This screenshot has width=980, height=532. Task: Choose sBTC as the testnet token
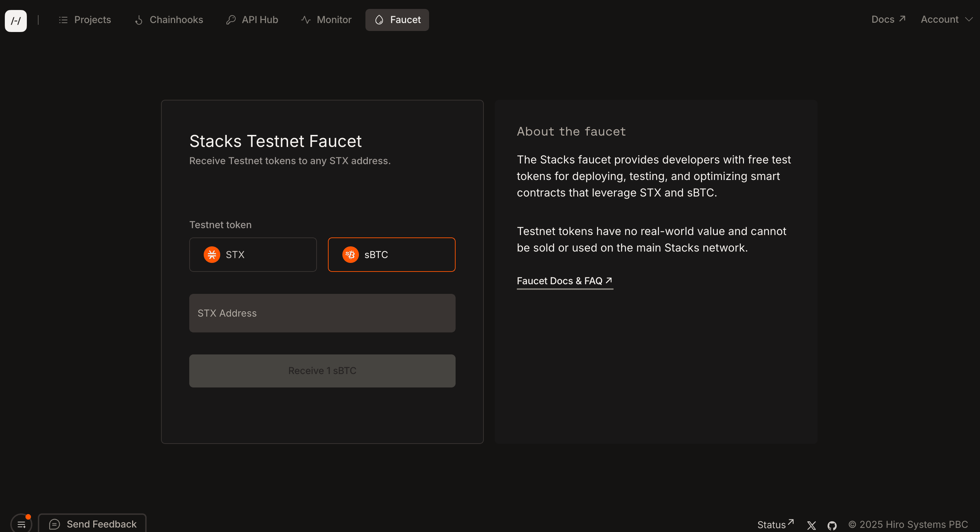pos(392,255)
